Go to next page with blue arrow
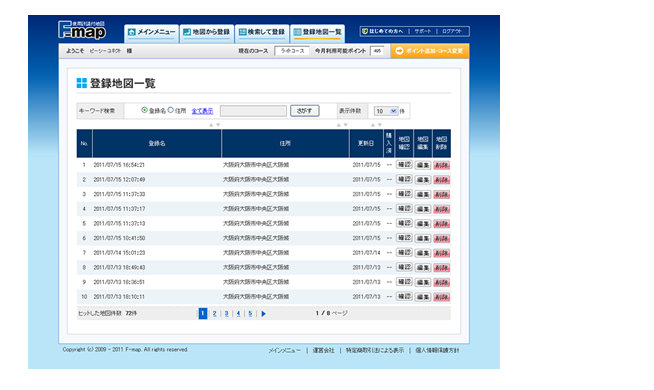This screenshot has height=390, width=654. (x=264, y=314)
